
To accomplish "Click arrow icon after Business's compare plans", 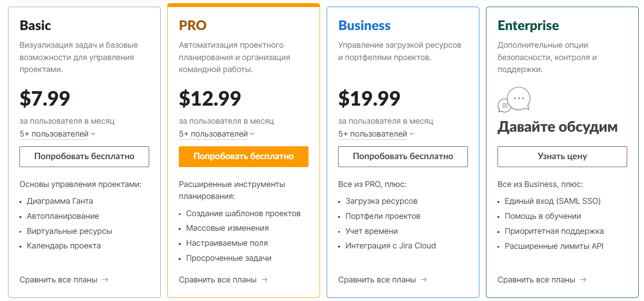I will (424, 279).
